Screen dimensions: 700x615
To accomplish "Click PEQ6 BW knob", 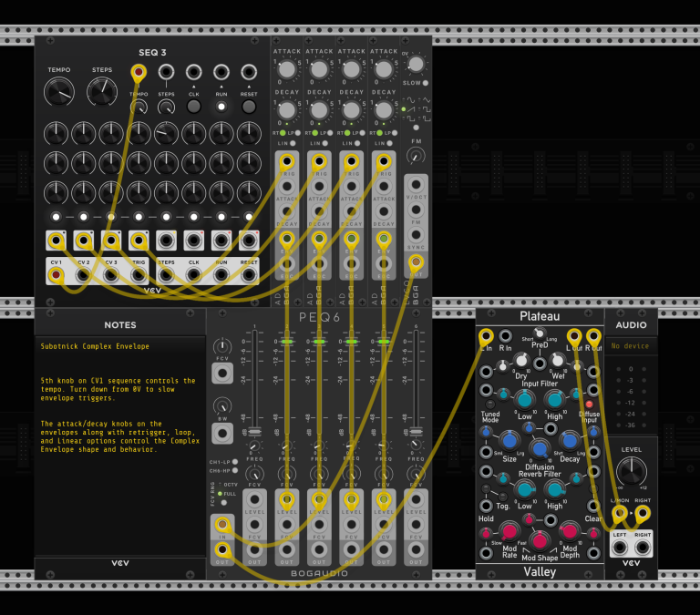I will (221, 406).
